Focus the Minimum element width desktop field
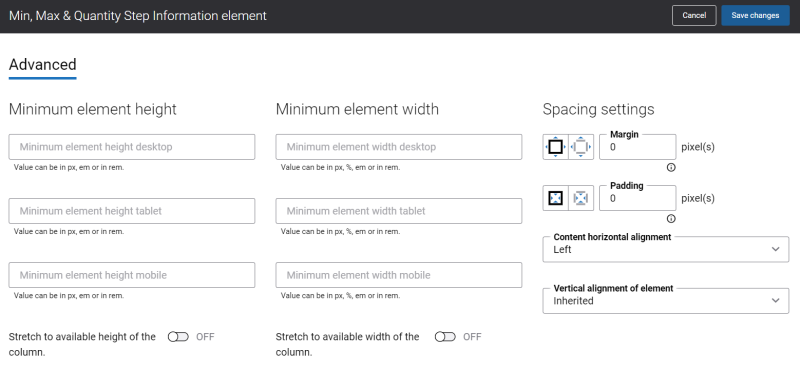This screenshot has width=800, height=369. pyautogui.click(x=399, y=147)
